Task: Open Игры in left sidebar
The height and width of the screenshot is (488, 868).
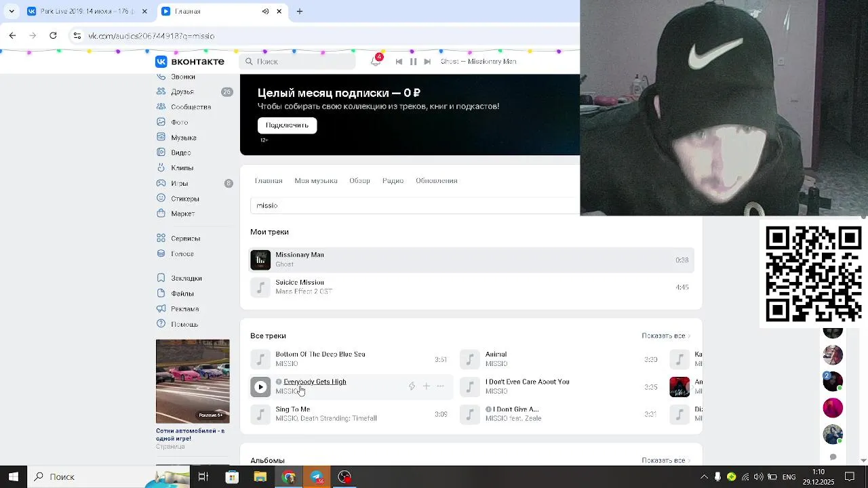Action: click(x=179, y=183)
